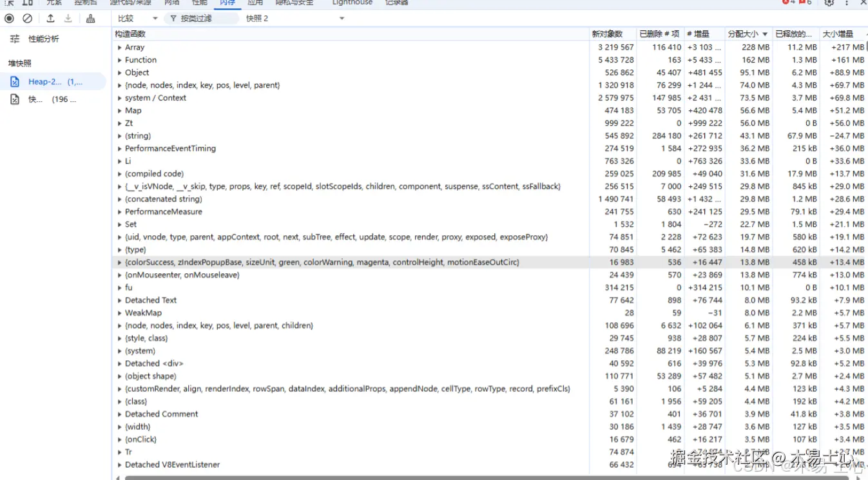Load a profile via upload icon

click(50, 19)
